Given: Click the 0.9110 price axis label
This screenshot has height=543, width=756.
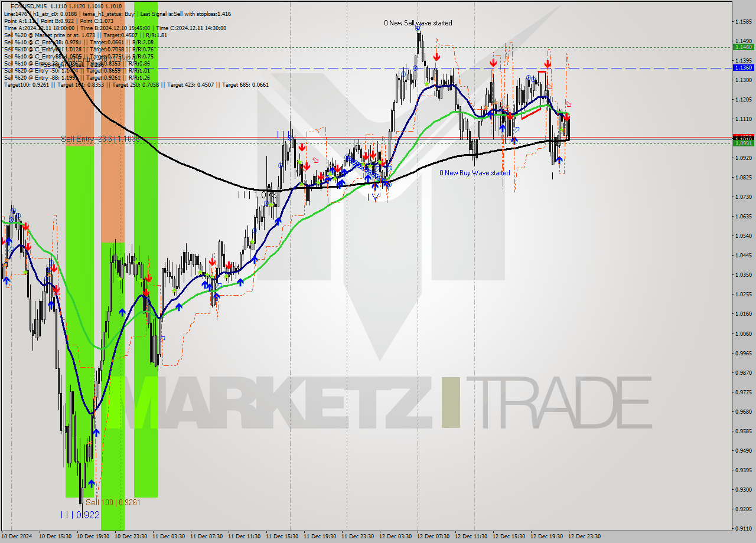Looking at the screenshot, I should pyautogui.click(x=743, y=528).
